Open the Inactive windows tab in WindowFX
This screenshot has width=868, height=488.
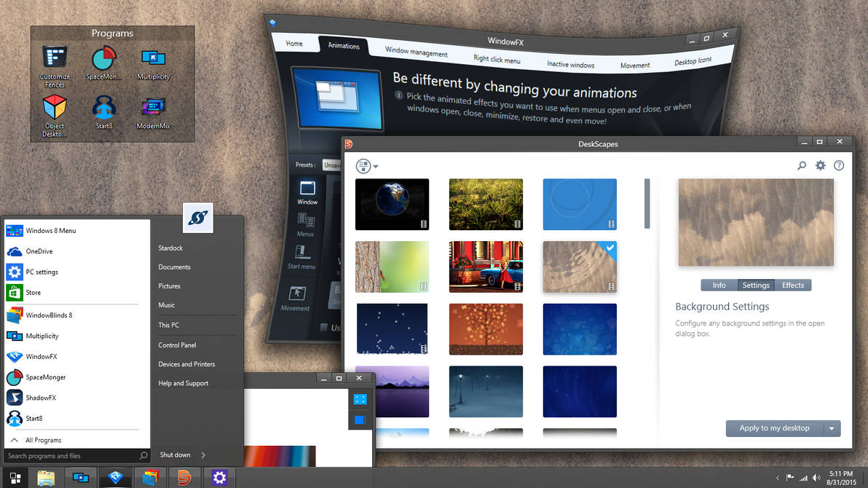pyautogui.click(x=571, y=64)
